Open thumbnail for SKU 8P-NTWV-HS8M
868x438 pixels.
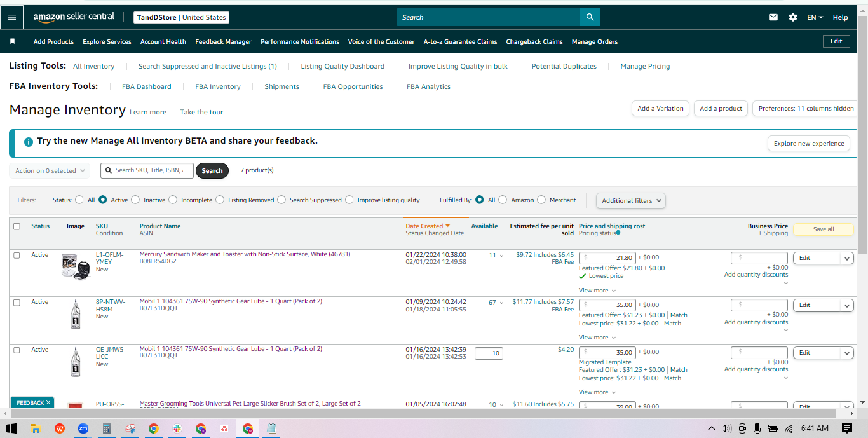pos(76,314)
